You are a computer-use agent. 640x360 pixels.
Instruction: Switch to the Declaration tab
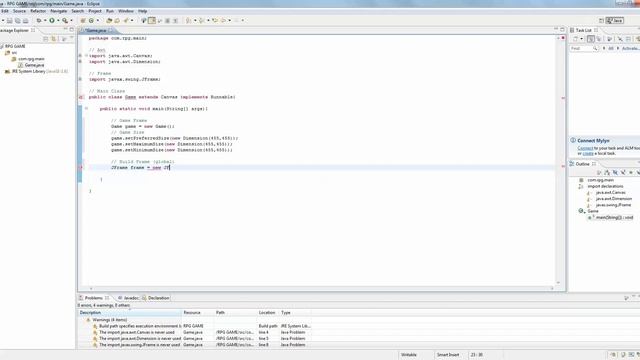[x=156, y=298]
